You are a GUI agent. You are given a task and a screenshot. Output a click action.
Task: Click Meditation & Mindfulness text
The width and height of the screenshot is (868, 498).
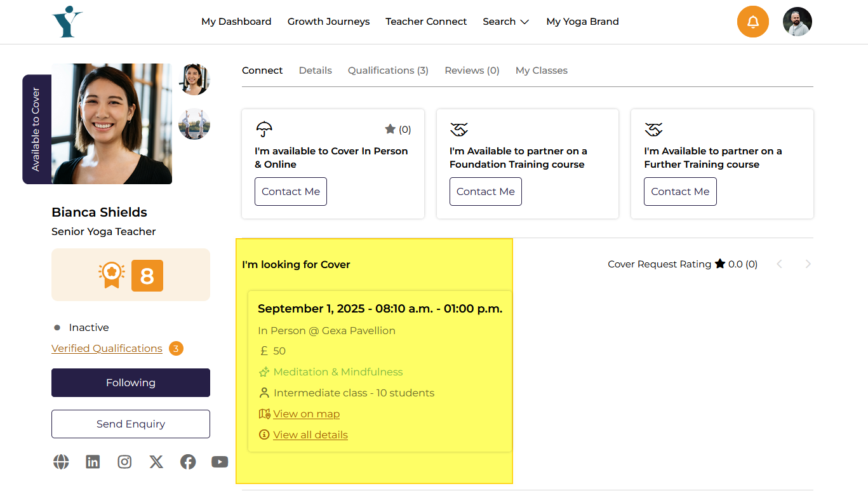click(338, 372)
